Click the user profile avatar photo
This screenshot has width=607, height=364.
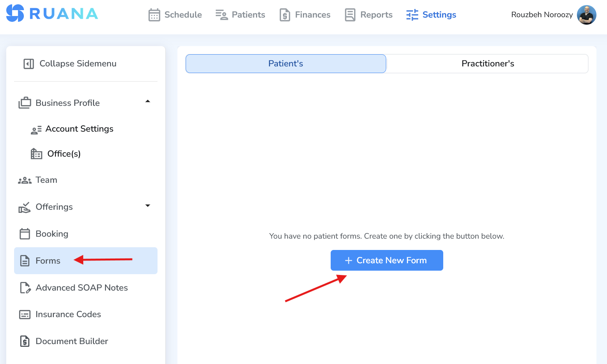pos(586,15)
